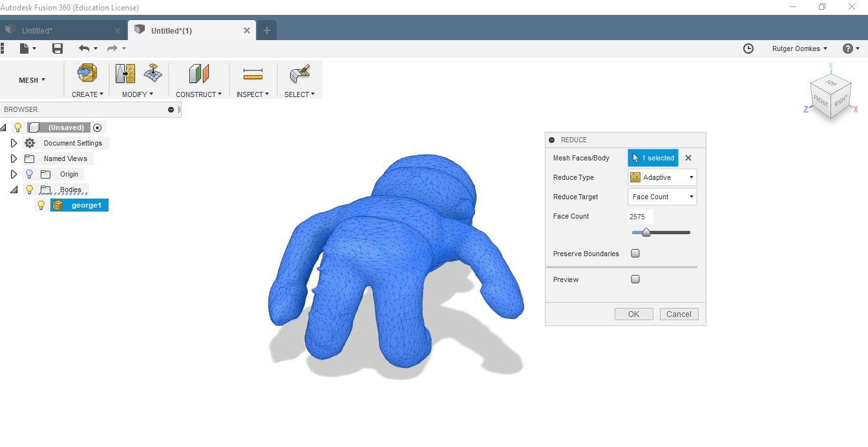This screenshot has height=447, width=868.
Task: Collapse the REDUCE dialog with minus icon
Action: (x=551, y=140)
